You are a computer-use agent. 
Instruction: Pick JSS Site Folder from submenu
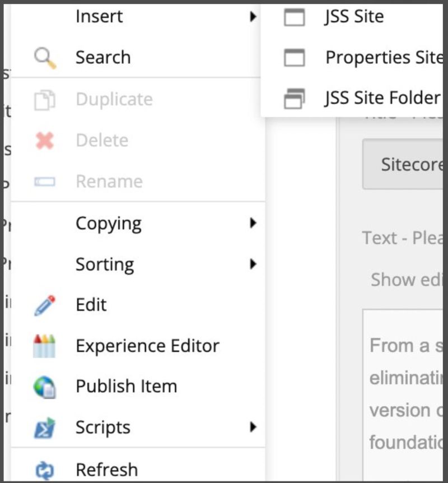point(382,99)
